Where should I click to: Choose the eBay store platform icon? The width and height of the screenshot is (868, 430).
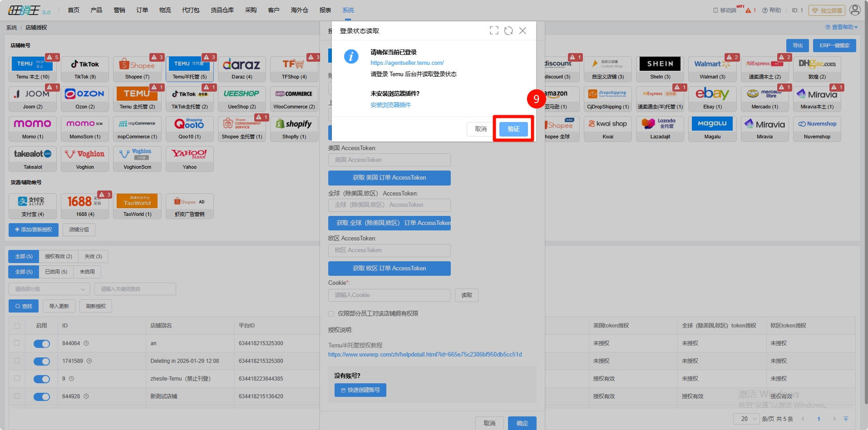[712, 98]
